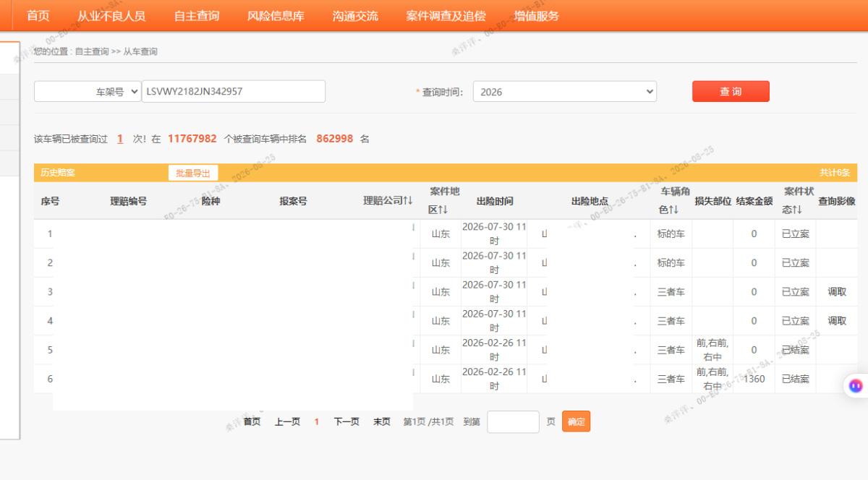Click 已立案 status in row 2

click(x=795, y=263)
